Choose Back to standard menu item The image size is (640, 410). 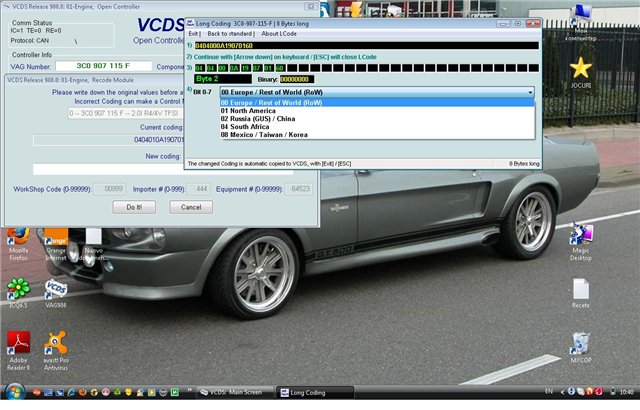(x=229, y=34)
